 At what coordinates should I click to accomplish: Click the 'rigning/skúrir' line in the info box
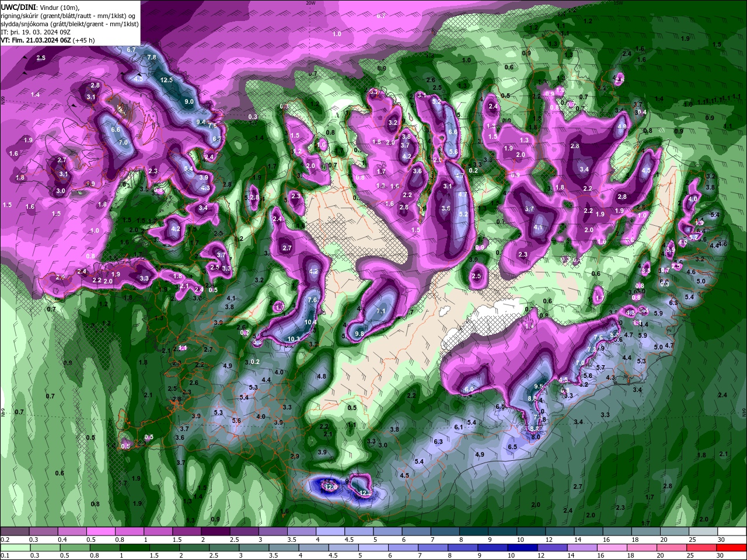tap(68, 15)
